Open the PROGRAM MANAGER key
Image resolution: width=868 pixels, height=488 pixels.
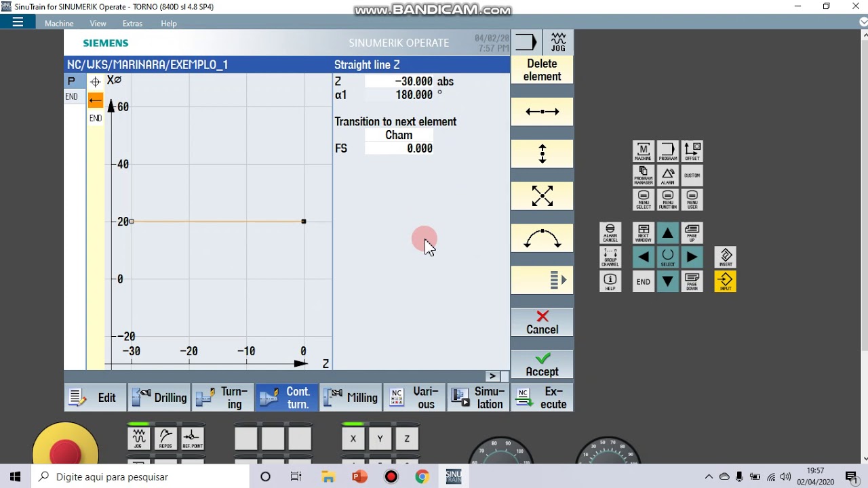[x=644, y=176]
